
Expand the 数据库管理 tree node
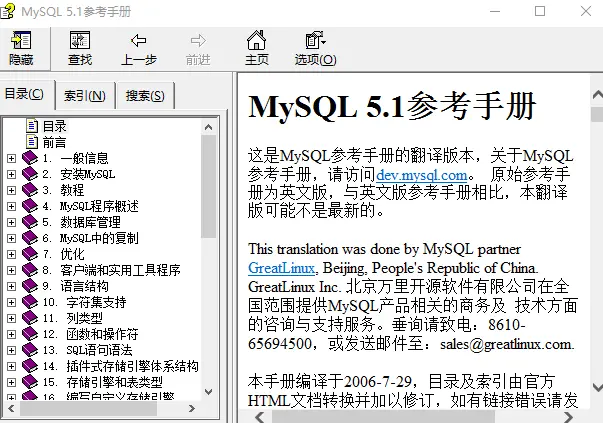coord(11,222)
